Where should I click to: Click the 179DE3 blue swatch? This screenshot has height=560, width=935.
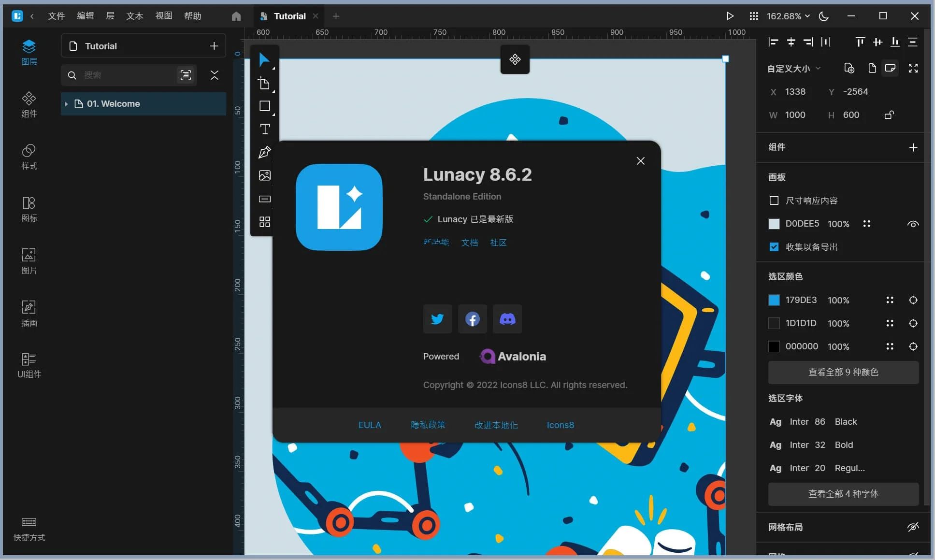click(x=774, y=300)
